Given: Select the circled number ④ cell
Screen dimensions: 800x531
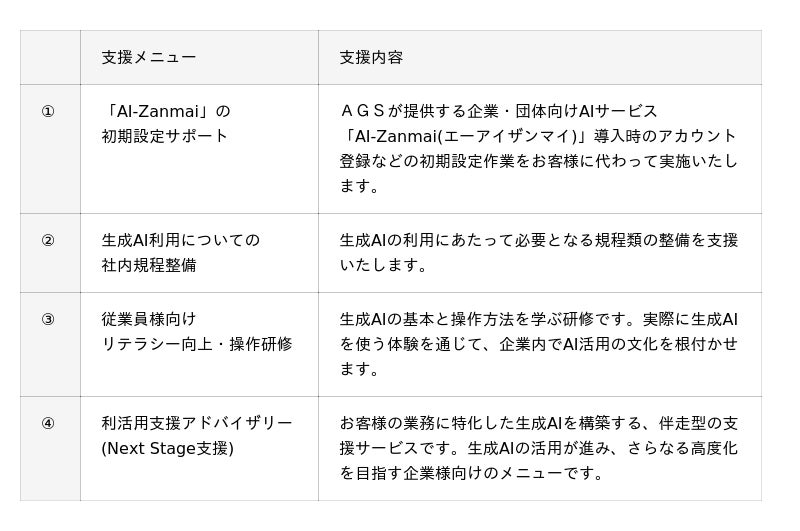Looking at the screenshot, I should 48,423.
